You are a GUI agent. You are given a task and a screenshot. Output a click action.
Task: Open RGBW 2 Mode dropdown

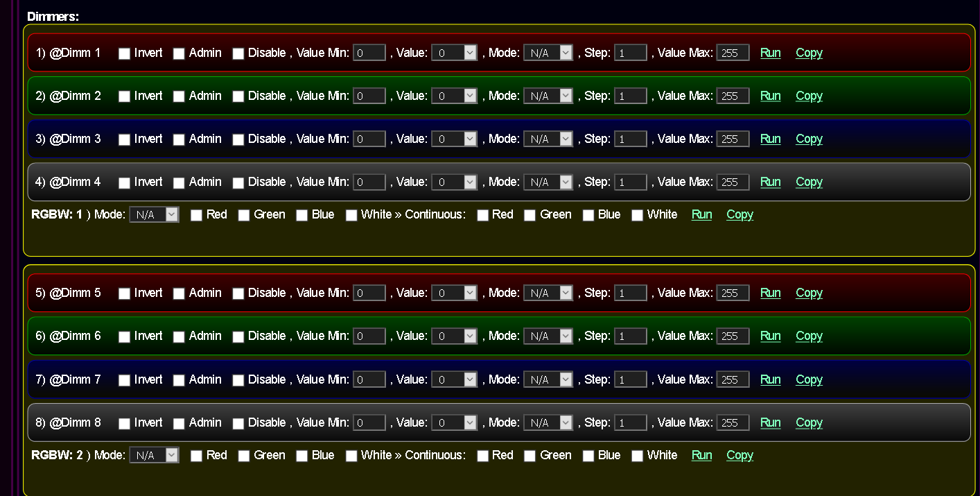[x=154, y=455]
